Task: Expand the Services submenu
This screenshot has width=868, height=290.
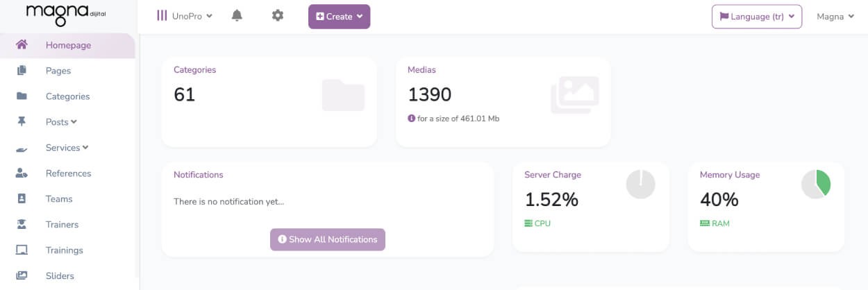Action: (x=67, y=148)
